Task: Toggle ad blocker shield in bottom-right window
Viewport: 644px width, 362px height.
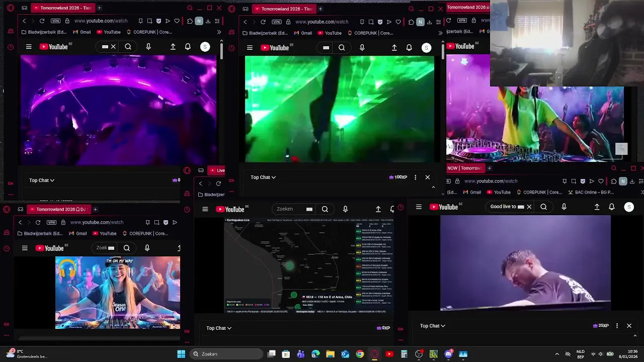Action: 583,181
